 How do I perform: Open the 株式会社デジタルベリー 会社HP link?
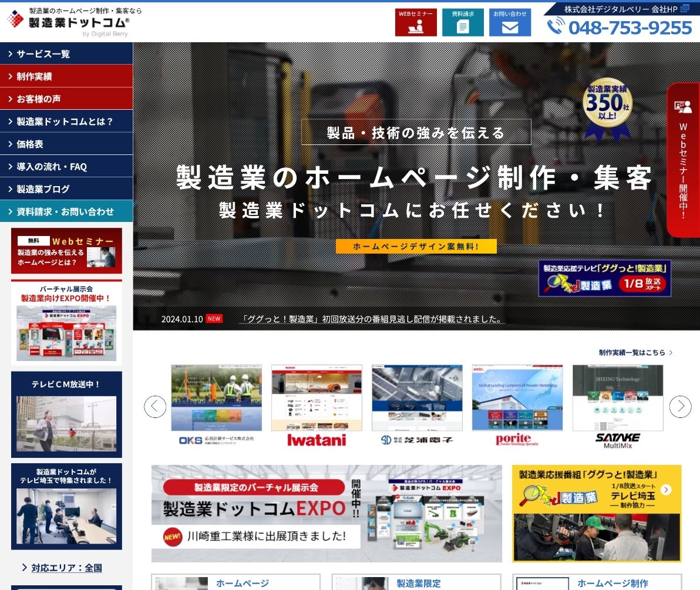tap(627, 9)
